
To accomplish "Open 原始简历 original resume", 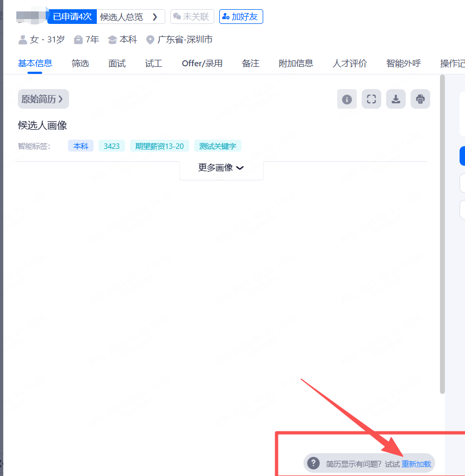I will [x=43, y=99].
